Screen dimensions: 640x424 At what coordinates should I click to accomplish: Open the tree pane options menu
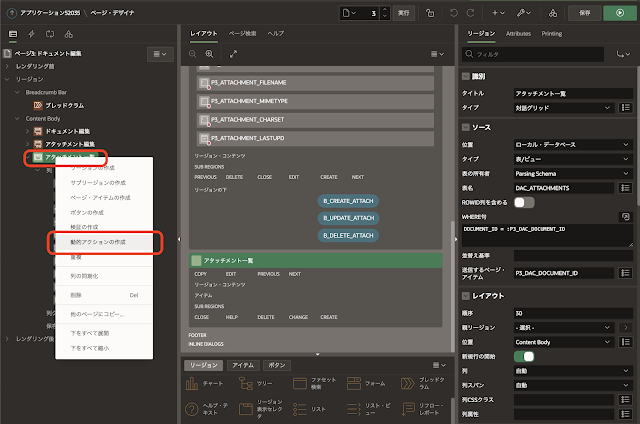160,54
